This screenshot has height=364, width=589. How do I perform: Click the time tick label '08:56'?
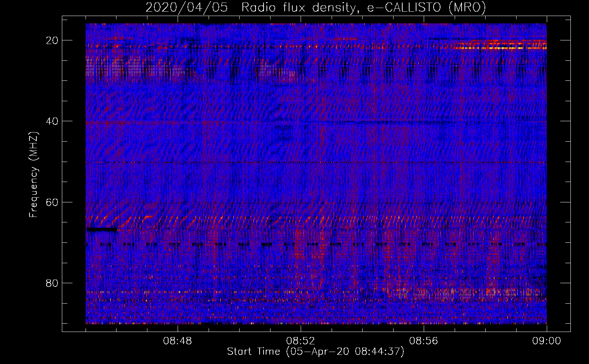[424, 341]
